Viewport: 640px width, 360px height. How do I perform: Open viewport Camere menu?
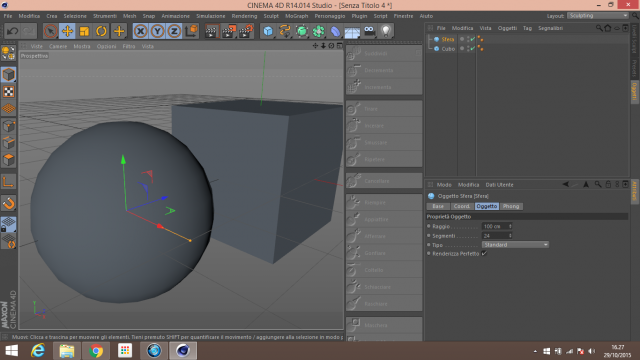tap(58, 46)
